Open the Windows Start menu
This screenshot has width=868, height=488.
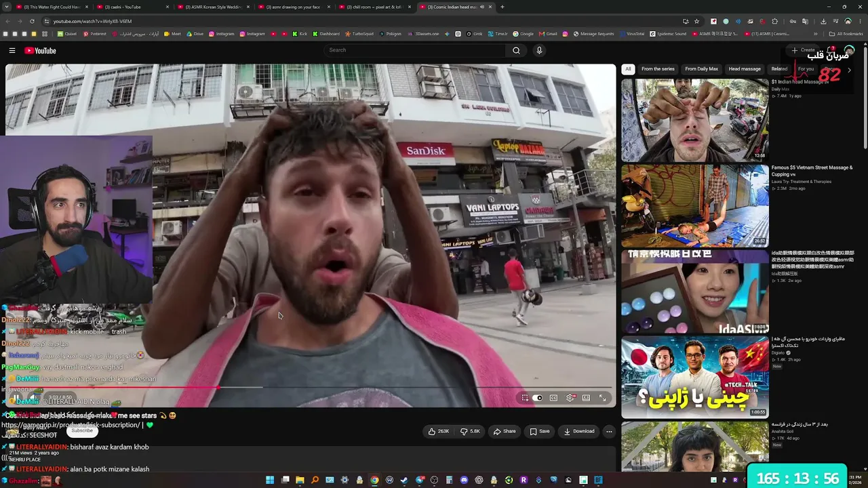(x=270, y=481)
